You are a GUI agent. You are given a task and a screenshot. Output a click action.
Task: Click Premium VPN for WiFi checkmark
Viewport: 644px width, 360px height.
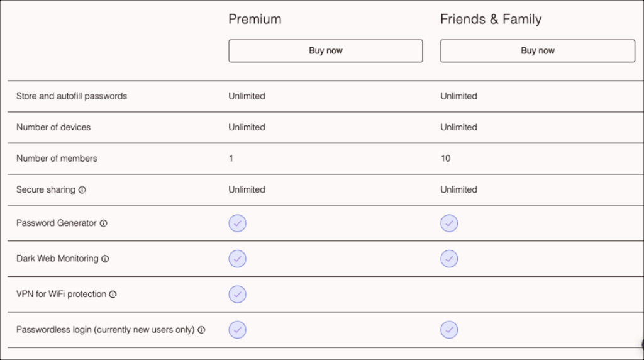pyautogui.click(x=237, y=294)
